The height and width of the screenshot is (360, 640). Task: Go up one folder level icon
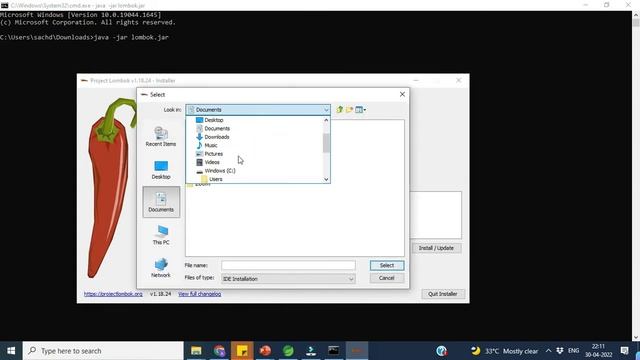point(340,109)
